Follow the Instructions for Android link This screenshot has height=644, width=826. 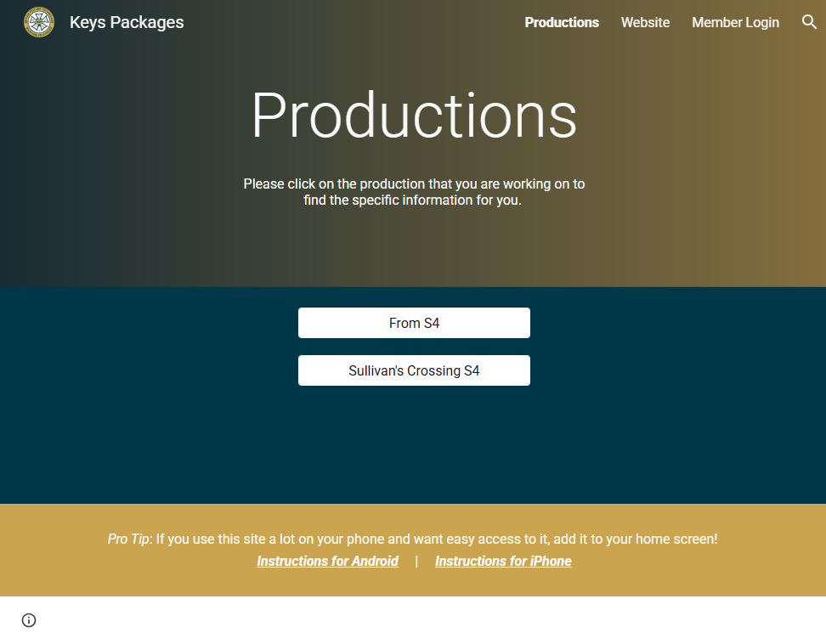coord(328,562)
